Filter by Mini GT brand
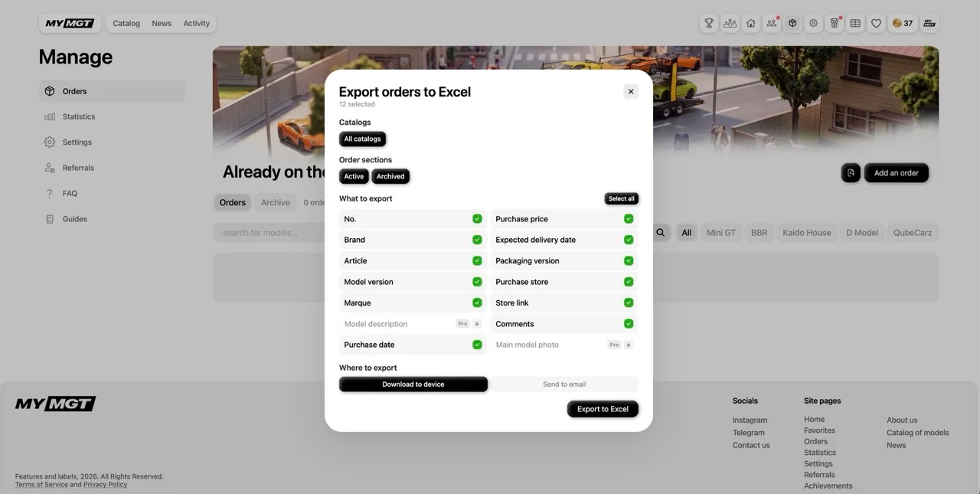Screen dimensions: 980x494 (x=721, y=233)
